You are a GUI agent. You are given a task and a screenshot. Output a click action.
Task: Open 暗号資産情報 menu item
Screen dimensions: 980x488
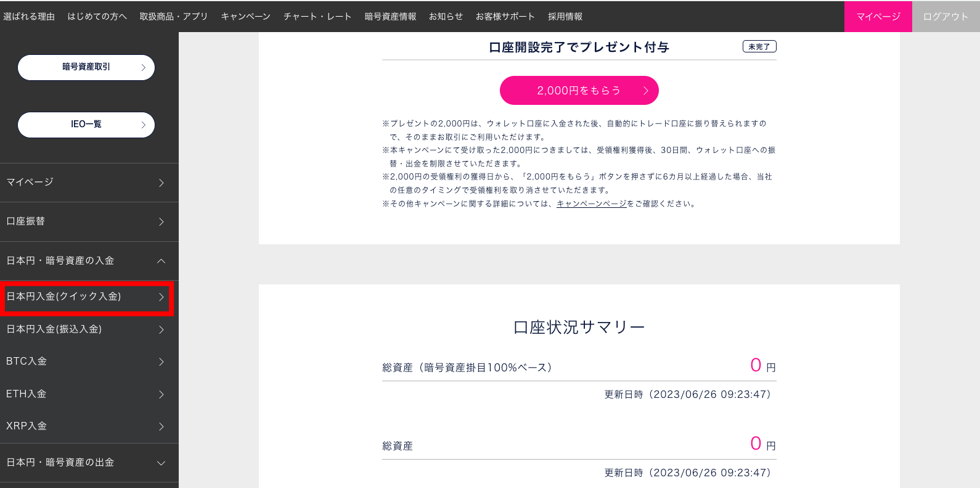pos(391,17)
